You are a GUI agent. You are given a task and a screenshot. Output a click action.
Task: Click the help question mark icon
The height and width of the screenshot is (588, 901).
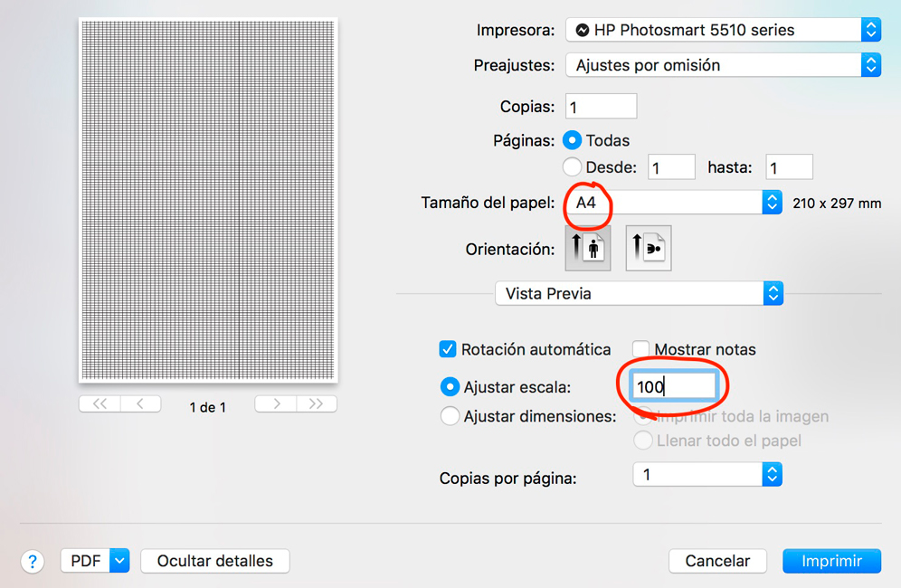33,561
